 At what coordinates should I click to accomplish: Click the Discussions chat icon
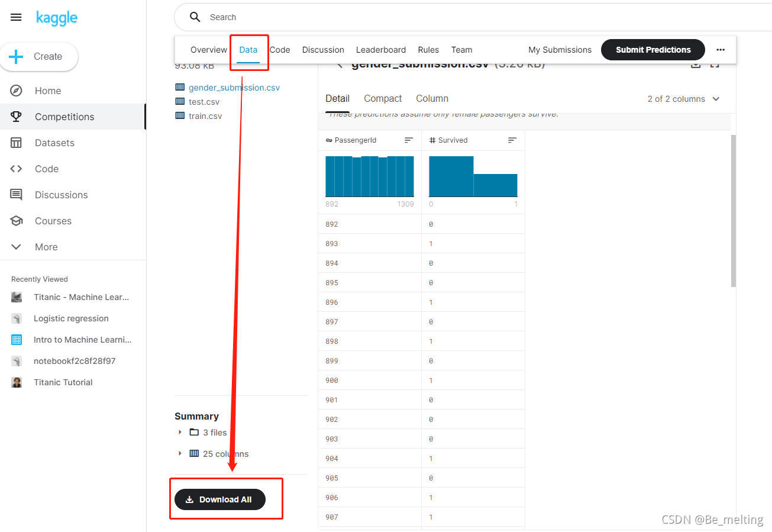(x=16, y=195)
